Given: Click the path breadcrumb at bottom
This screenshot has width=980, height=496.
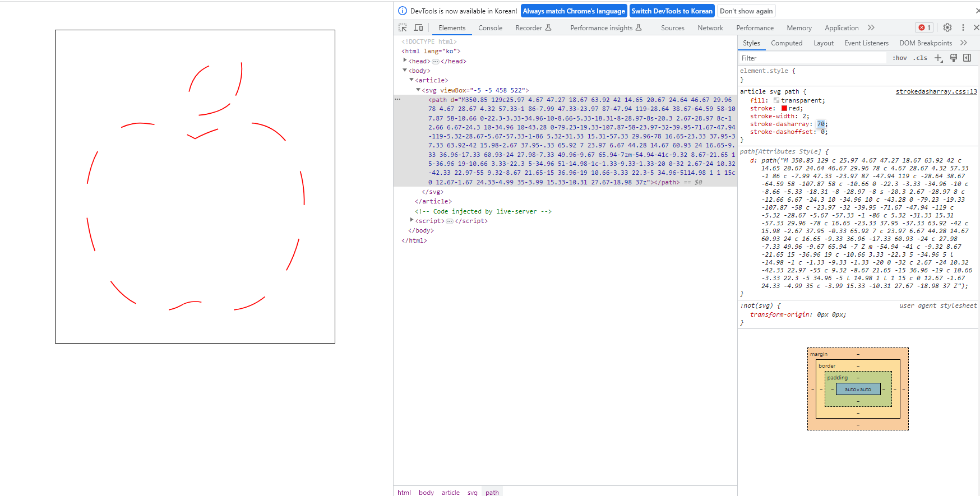Looking at the screenshot, I should point(492,492).
